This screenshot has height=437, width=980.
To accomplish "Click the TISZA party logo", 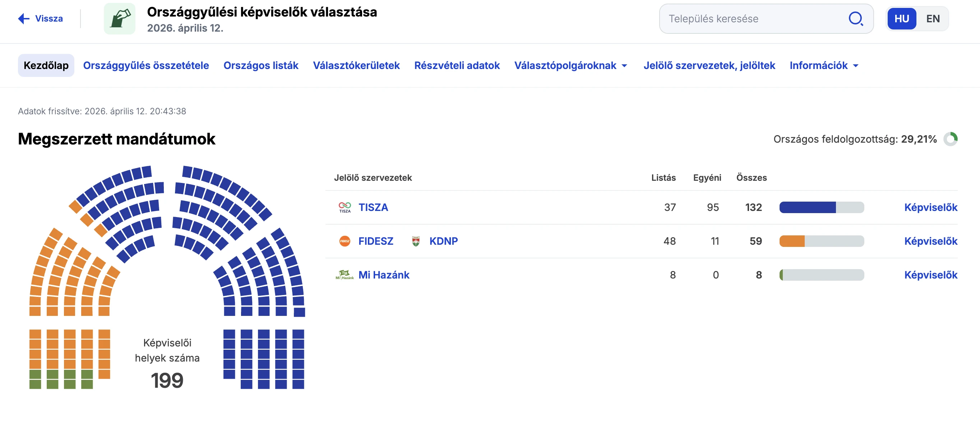I will point(345,207).
